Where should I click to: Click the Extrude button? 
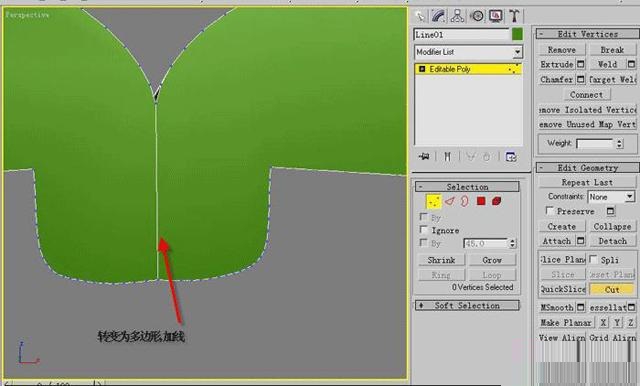(x=557, y=64)
